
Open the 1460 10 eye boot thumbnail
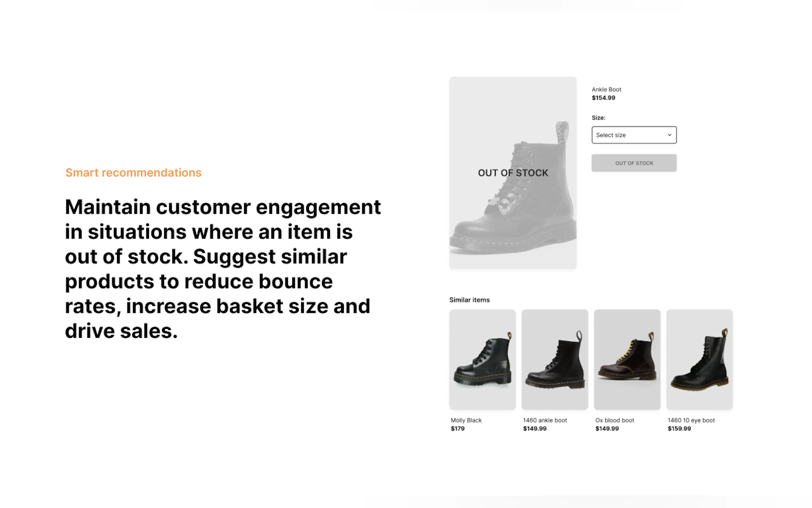coord(699,359)
